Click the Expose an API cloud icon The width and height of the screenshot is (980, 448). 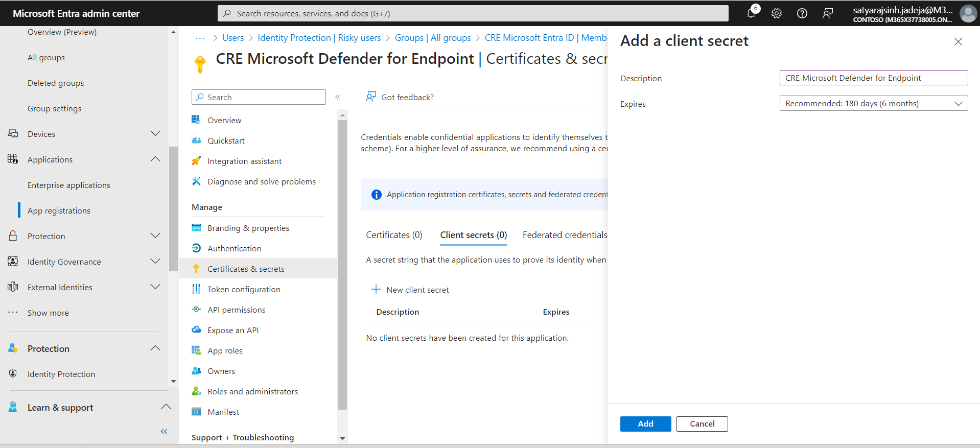[196, 330]
